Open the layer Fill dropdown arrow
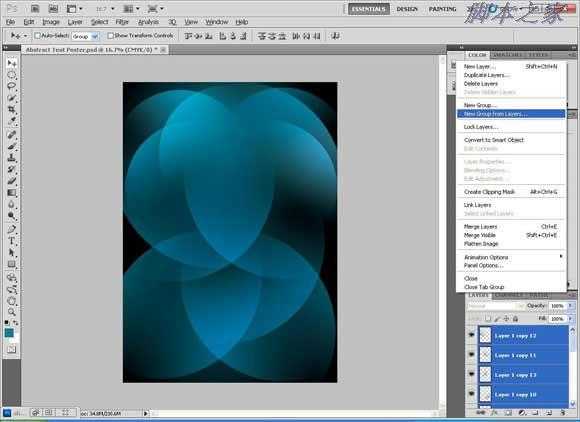 [570, 318]
